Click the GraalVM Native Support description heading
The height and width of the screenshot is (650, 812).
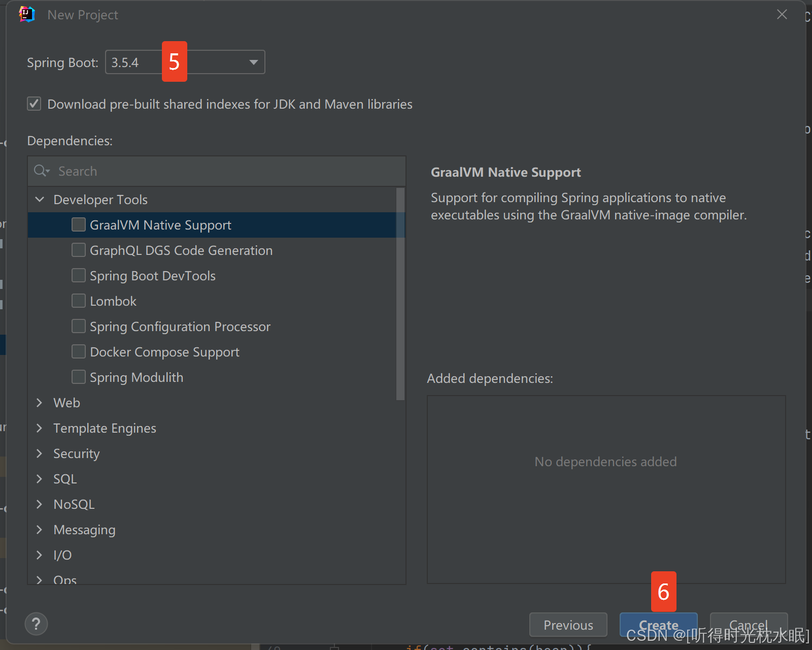pos(506,173)
